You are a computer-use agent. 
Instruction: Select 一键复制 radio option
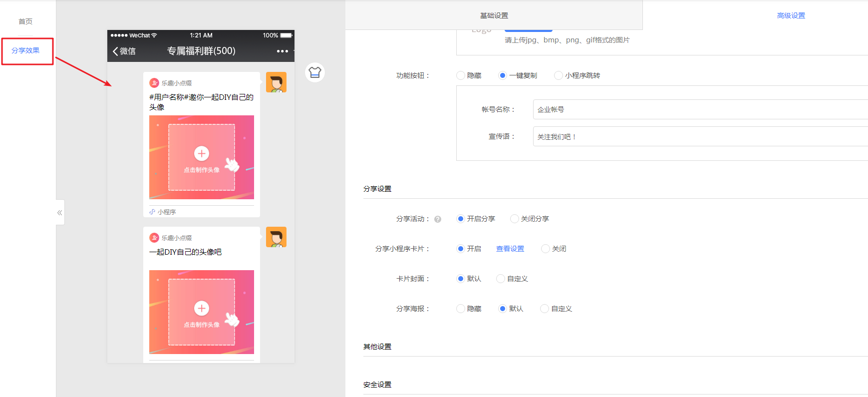(503, 75)
